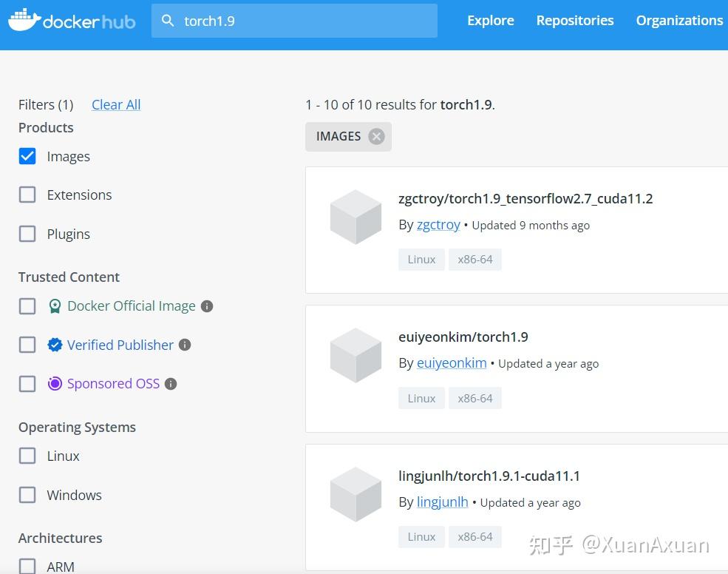Screen dimensions: 728x574
Task: Open the lingjunlh publisher link
Action: tap(443, 502)
